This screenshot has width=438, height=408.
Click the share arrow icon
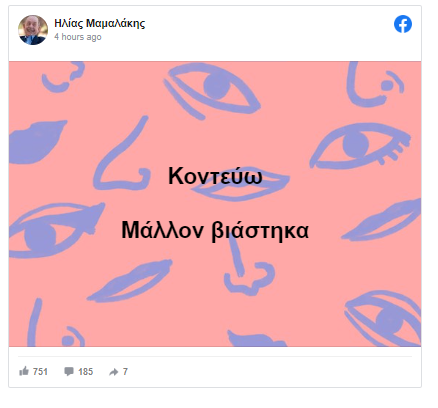[x=113, y=372]
